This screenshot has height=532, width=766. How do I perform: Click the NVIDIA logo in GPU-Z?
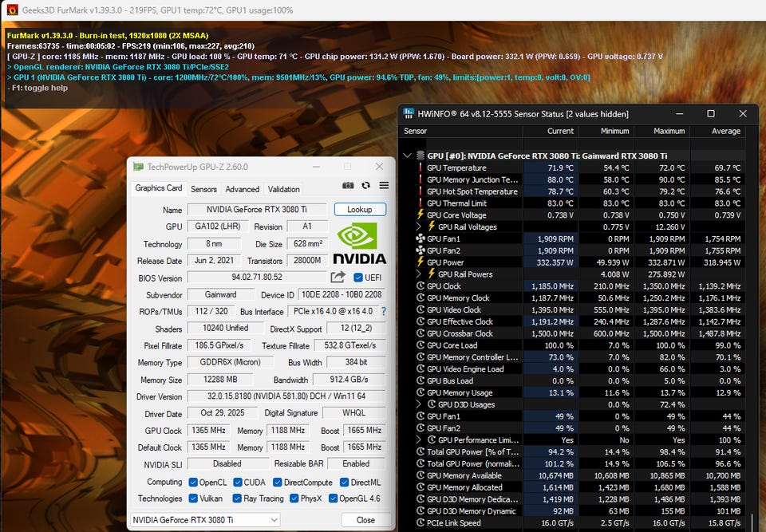(360, 242)
